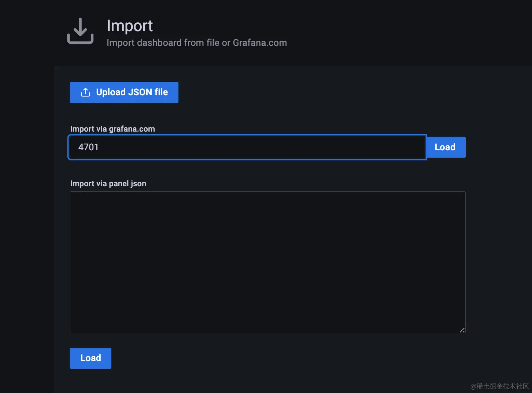
Task: Click the dark left sidebar strip
Action: coord(26,220)
